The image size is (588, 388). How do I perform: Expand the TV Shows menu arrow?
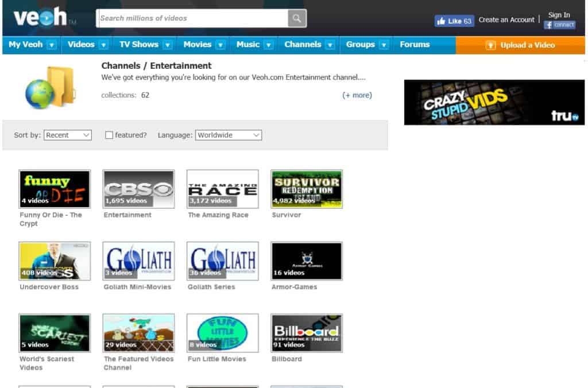coord(168,45)
